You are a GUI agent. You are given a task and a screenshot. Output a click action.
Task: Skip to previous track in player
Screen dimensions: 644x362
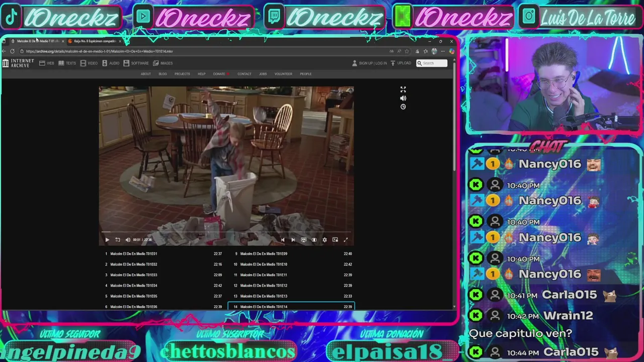click(x=282, y=240)
